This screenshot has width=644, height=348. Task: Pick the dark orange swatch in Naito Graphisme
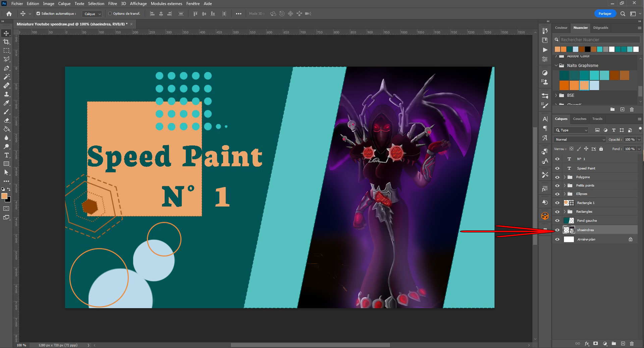click(x=564, y=85)
